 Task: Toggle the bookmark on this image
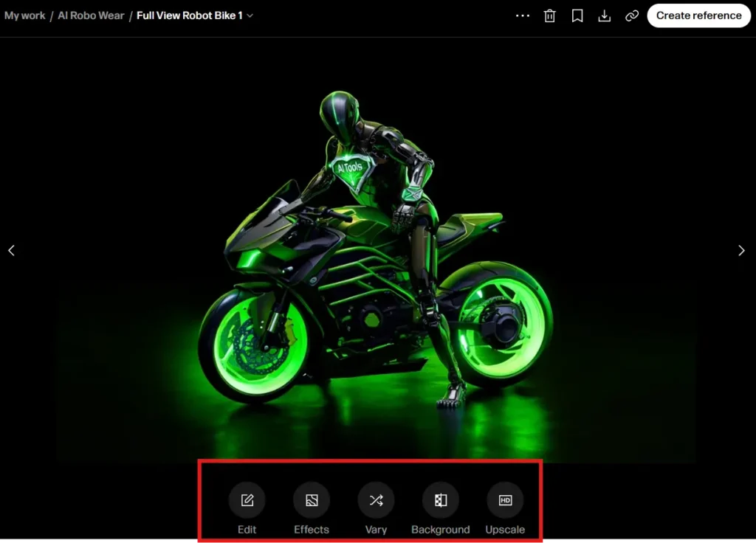tap(577, 15)
